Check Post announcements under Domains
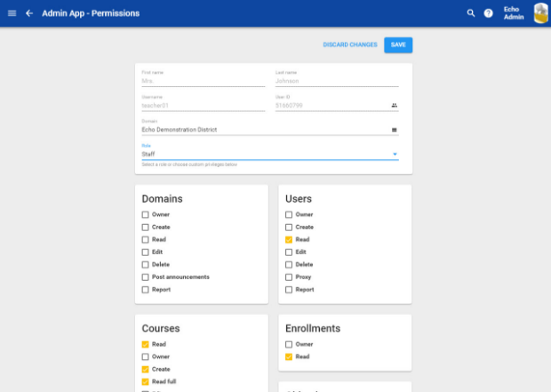The height and width of the screenshot is (392, 551). 145,277
